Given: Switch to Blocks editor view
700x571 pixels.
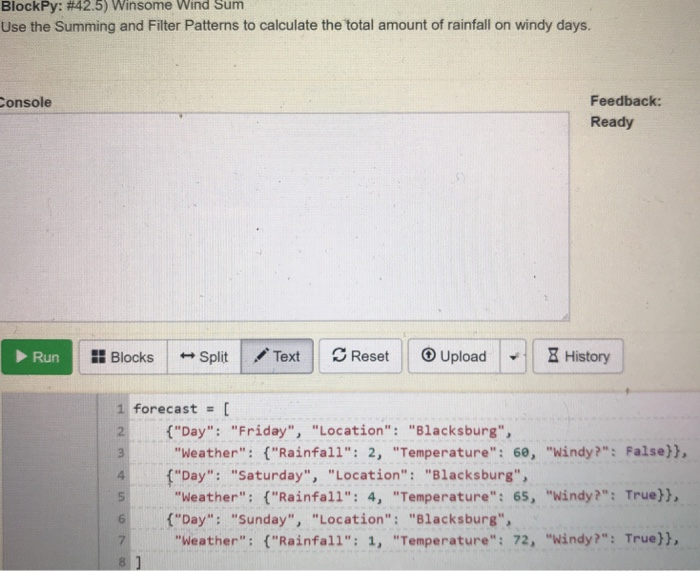Looking at the screenshot, I should (123, 357).
